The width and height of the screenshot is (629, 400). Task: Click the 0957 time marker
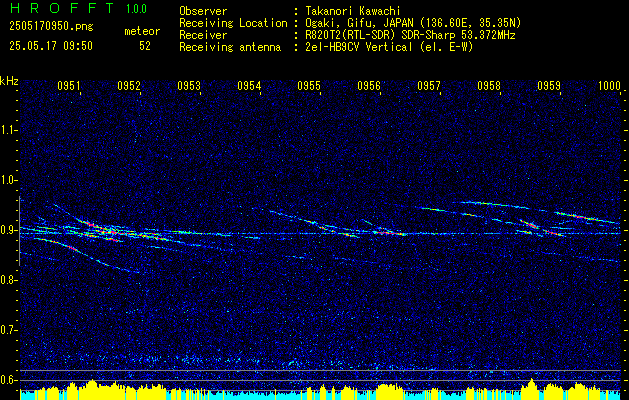pos(429,86)
